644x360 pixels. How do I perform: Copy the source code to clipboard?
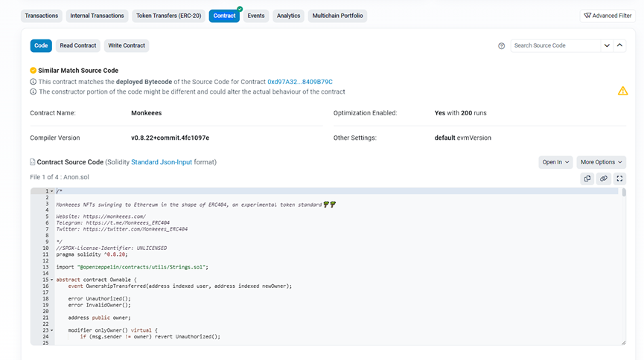587,179
